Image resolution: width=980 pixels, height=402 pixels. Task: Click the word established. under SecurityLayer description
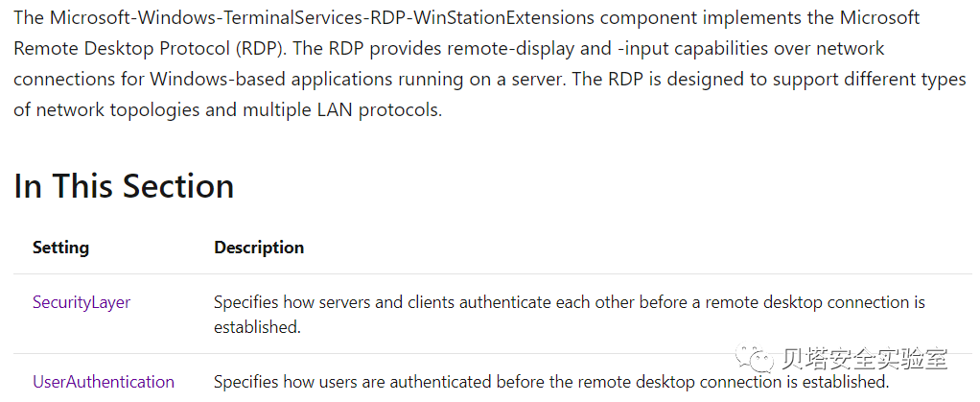click(x=257, y=327)
